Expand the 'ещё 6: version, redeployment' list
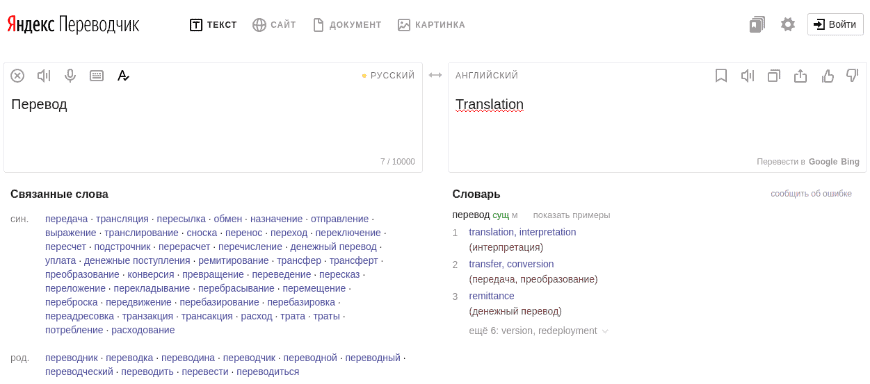870x384 pixels. point(539,331)
